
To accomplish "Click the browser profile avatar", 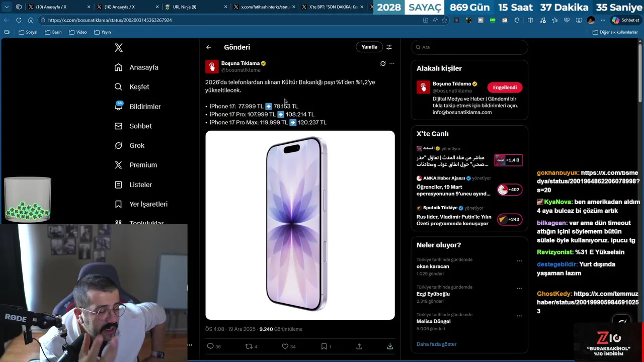I will click(591, 20).
